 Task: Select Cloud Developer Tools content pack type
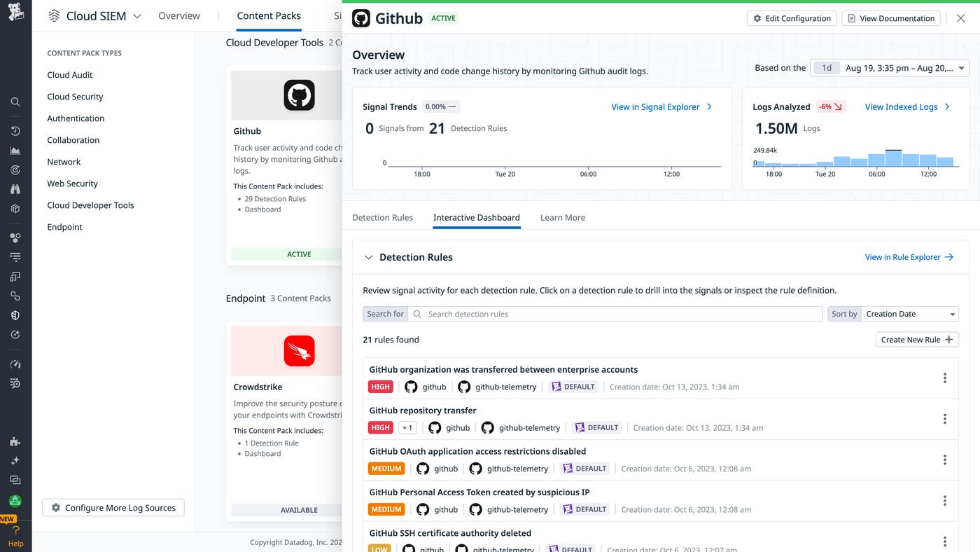coord(90,205)
